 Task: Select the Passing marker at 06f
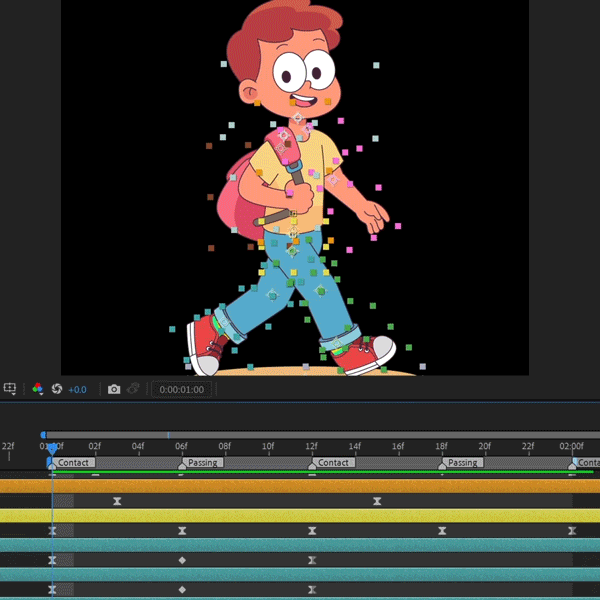[x=202, y=463]
